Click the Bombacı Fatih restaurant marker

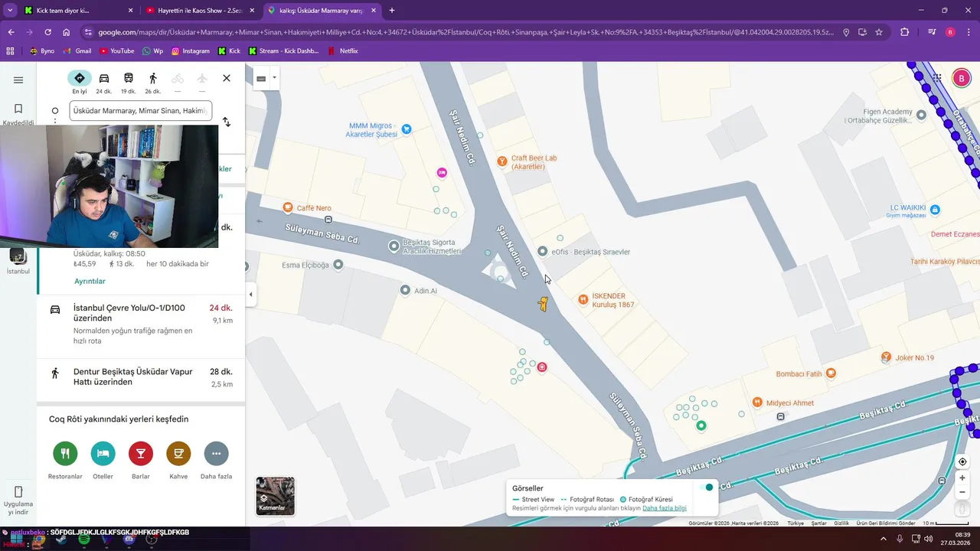(831, 373)
